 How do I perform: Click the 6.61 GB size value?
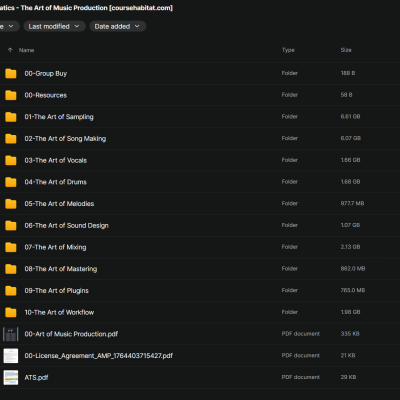350,117
